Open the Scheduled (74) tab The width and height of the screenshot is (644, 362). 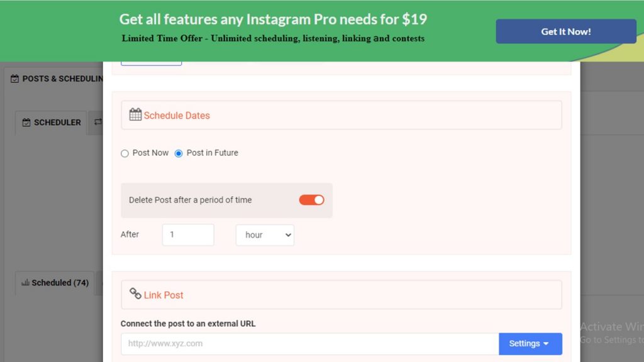click(55, 283)
